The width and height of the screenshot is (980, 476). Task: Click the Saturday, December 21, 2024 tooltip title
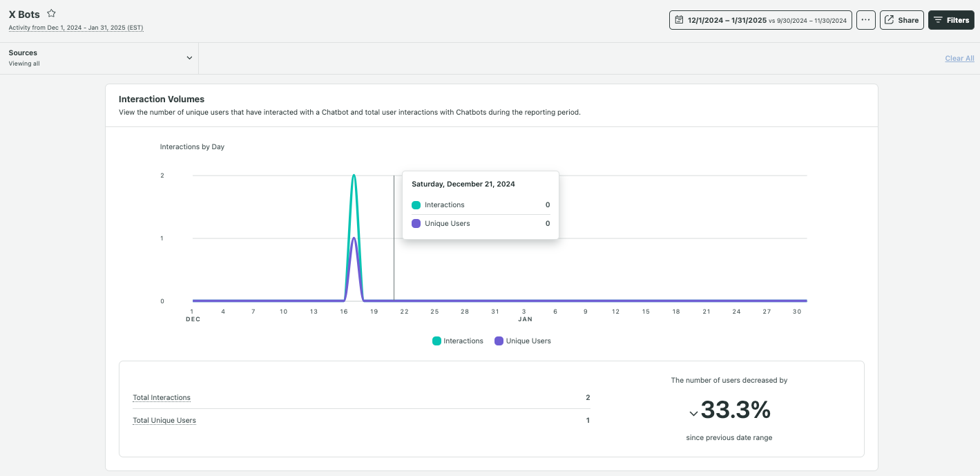463,184
